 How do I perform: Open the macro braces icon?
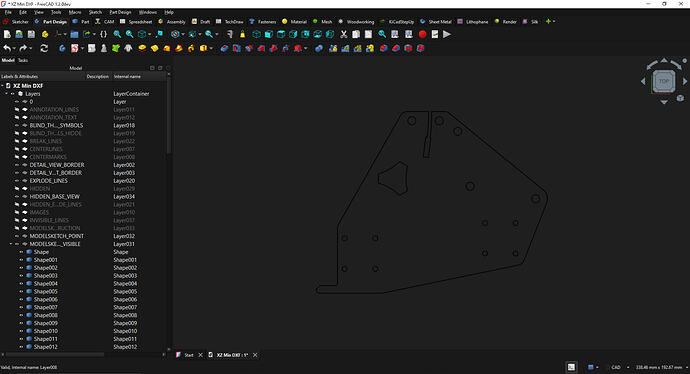pos(103,34)
